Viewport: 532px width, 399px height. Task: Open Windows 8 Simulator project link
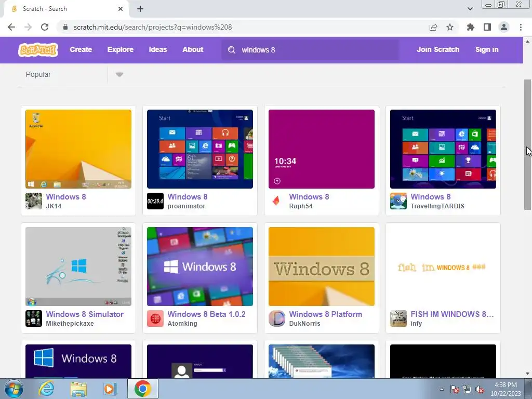click(85, 314)
